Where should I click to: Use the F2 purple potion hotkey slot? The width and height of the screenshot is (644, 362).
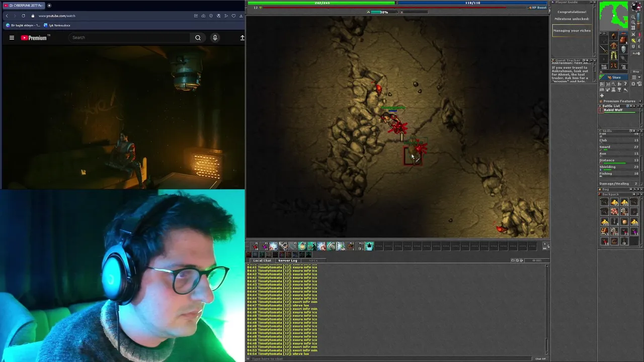pos(264,246)
